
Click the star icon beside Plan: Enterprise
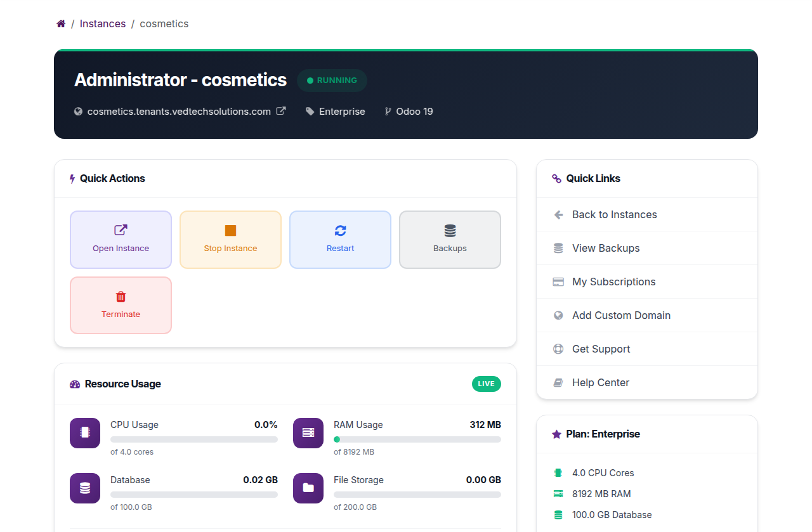(x=557, y=434)
